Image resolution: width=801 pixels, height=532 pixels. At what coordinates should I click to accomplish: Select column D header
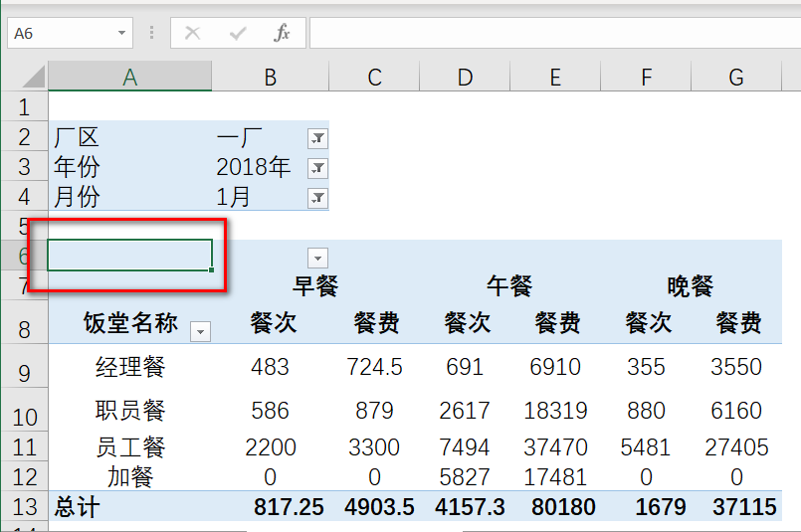(465, 78)
